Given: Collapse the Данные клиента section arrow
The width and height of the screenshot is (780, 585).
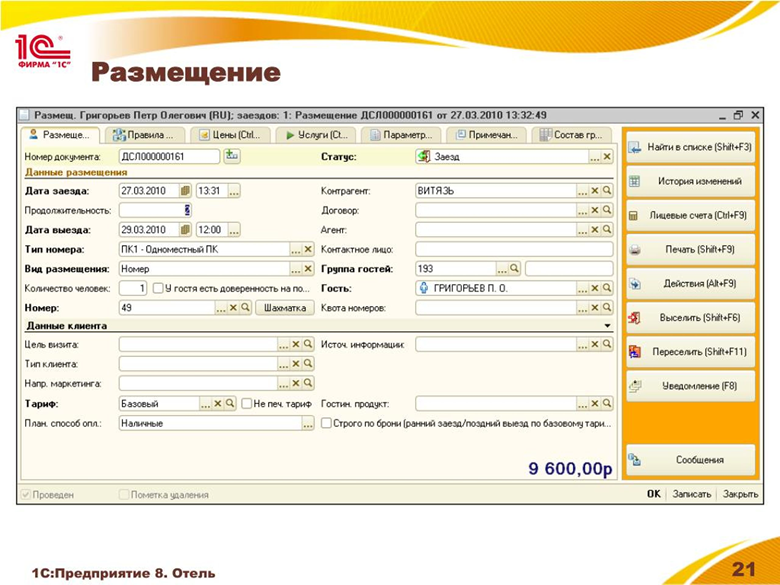Looking at the screenshot, I should click(606, 326).
